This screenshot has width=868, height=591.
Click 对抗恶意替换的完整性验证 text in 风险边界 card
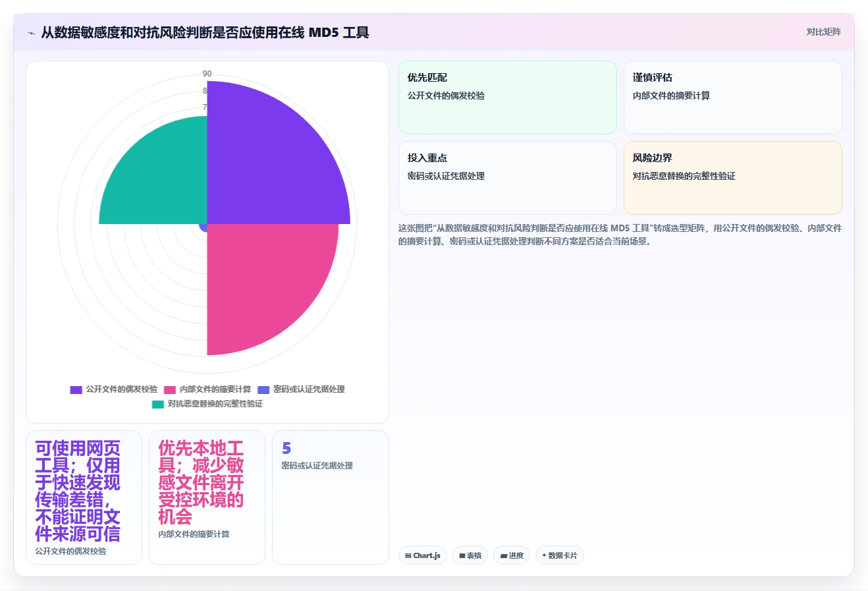point(684,176)
